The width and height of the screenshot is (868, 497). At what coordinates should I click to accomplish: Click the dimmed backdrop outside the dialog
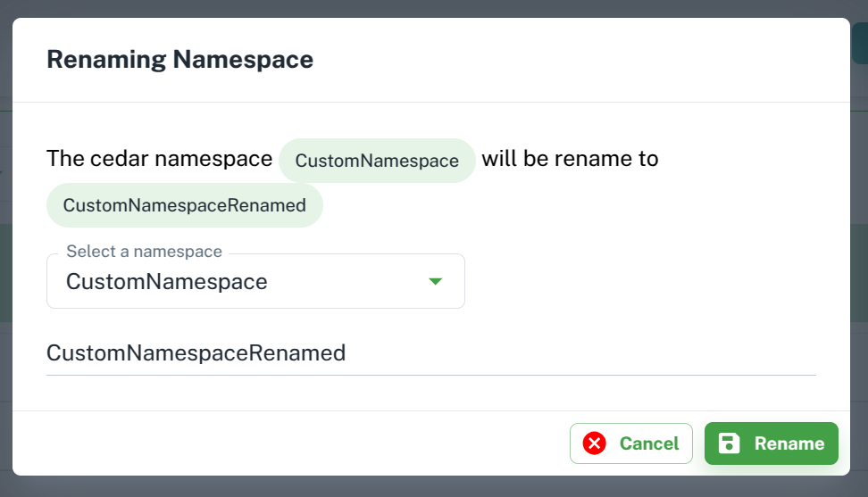coord(434,486)
